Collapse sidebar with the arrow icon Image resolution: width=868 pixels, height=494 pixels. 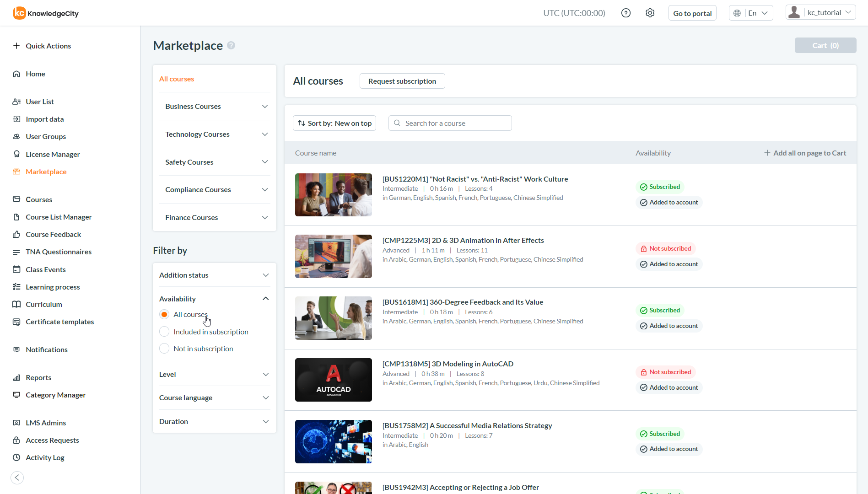coord(17,478)
